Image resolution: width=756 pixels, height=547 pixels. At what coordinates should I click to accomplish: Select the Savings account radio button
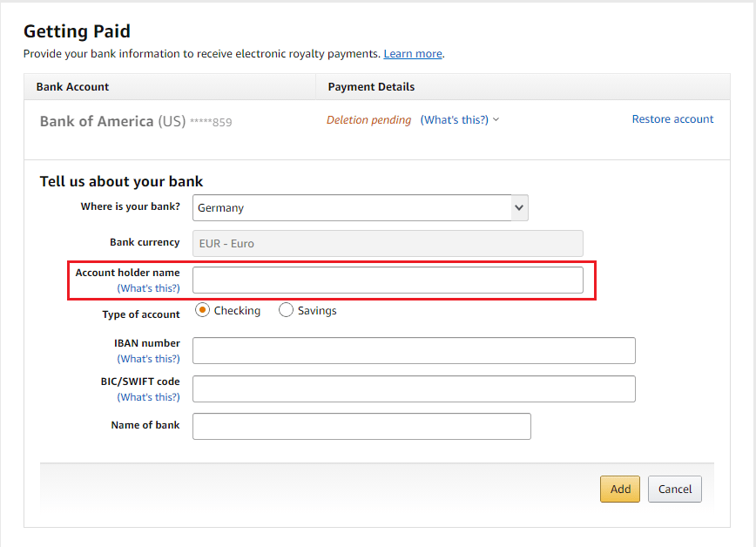[x=286, y=309]
